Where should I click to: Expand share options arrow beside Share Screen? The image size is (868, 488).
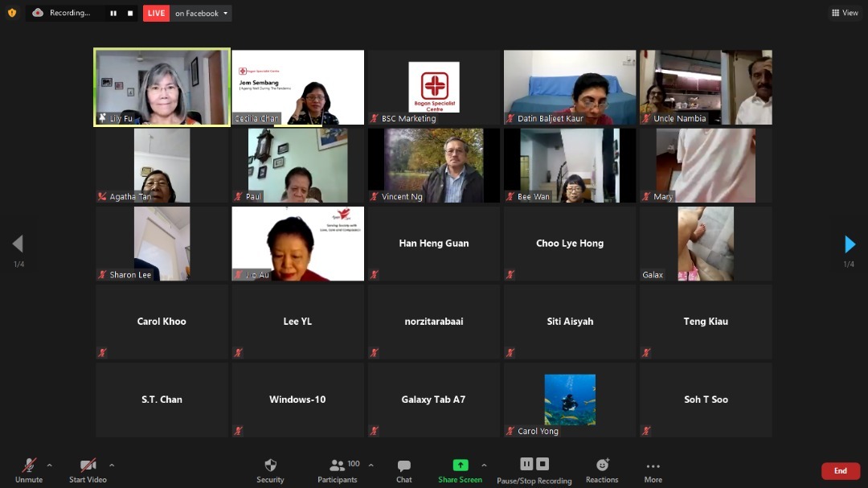[484, 465]
